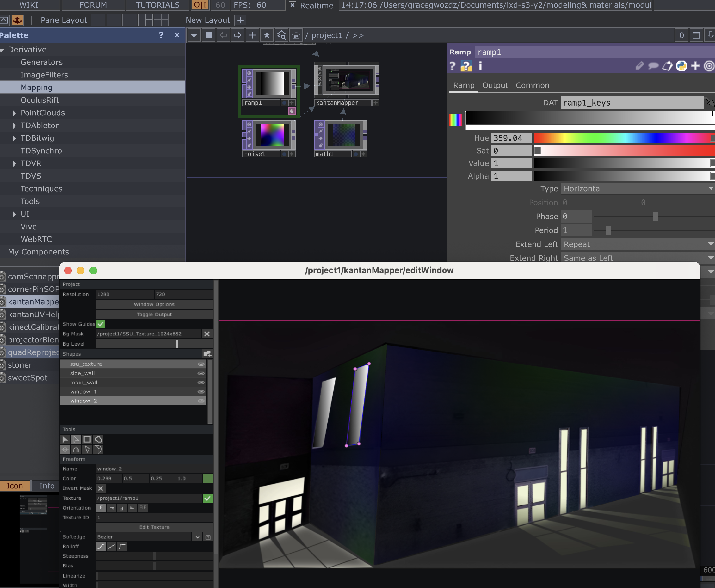
Task: Click the Python help icon in Ramp panel
Action: (466, 66)
